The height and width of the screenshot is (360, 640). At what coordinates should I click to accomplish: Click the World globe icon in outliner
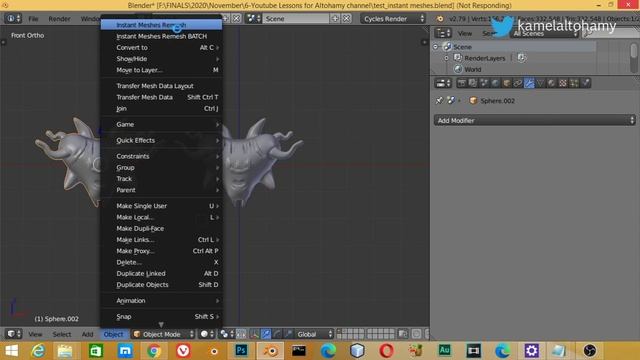[x=458, y=69]
